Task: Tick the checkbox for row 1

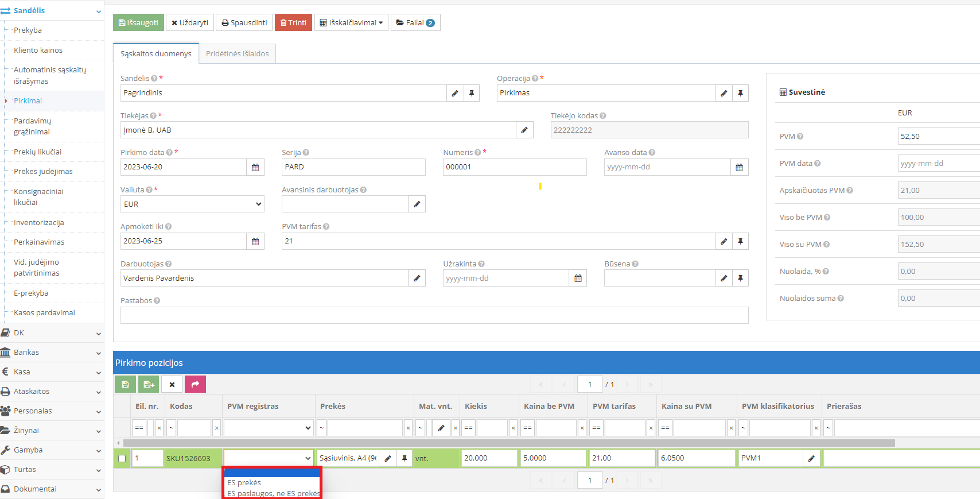Action: point(122,458)
